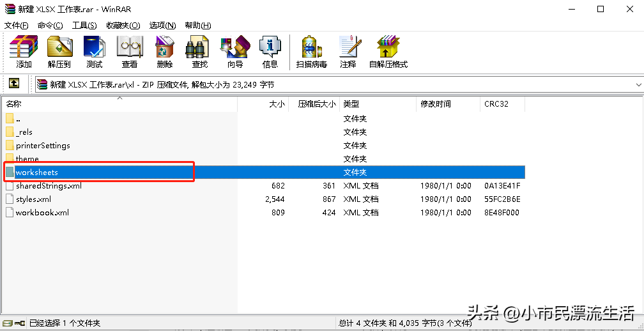The width and height of the screenshot is (644, 331).
Task: Click packed size 424 of workbook.xml
Action: pos(329,212)
